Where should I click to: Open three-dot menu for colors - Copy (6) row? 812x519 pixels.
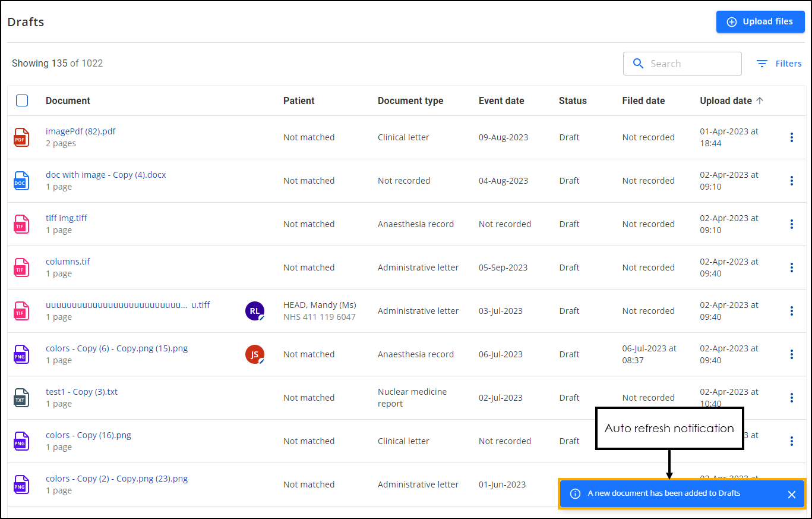[x=791, y=354]
